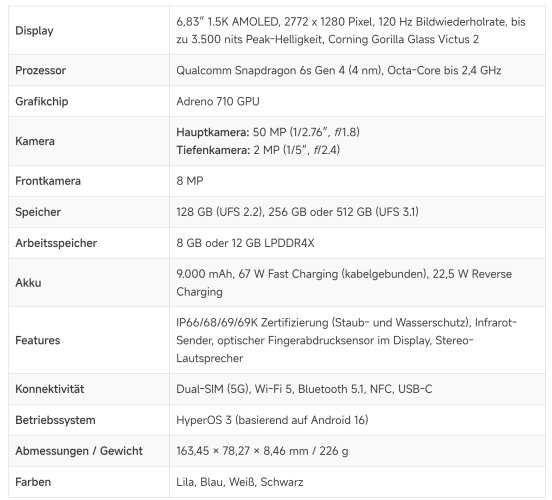Screen dimensions: 552x500
Task: Select the 9.000 mAh battery description
Action: 344,283
